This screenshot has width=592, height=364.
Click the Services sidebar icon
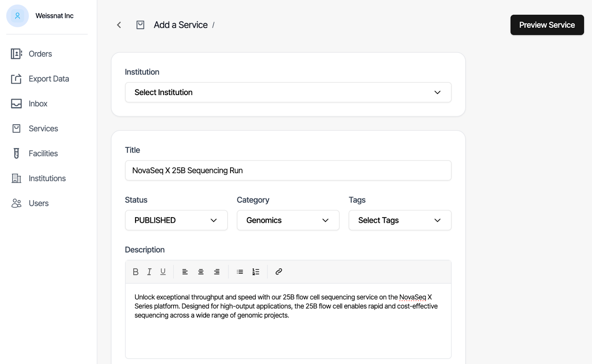(x=16, y=128)
